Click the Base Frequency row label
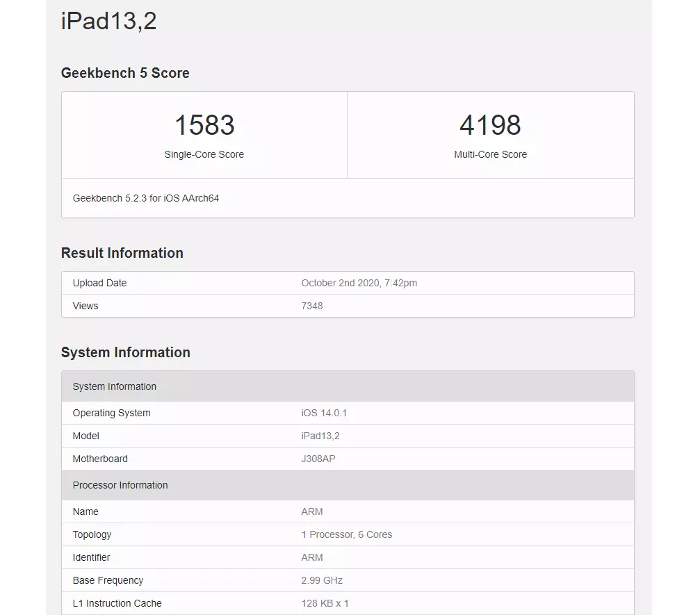 point(108,580)
